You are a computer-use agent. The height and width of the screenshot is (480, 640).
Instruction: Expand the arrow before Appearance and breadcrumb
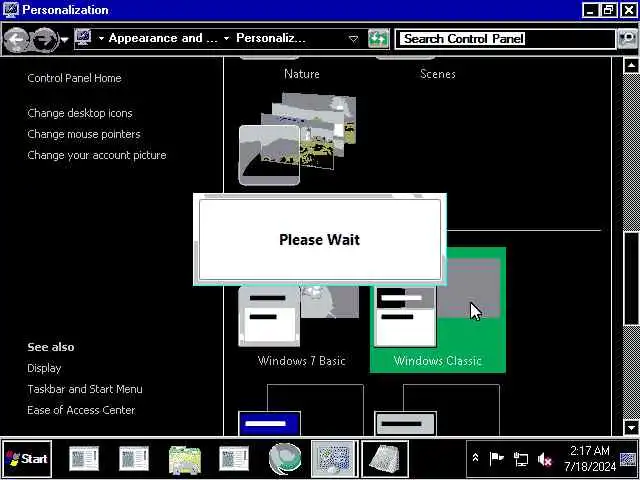click(x=101, y=39)
